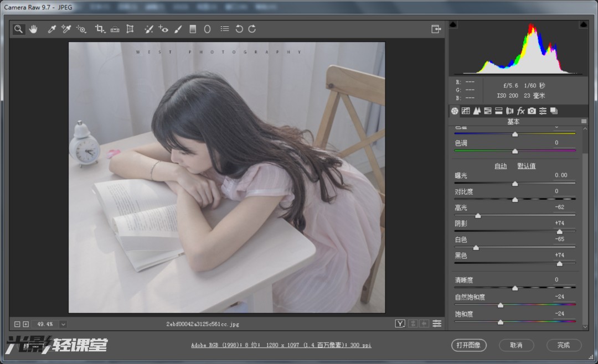598x364 pixels.
Task: Select the Red Eye Removal tool
Action: (x=163, y=29)
